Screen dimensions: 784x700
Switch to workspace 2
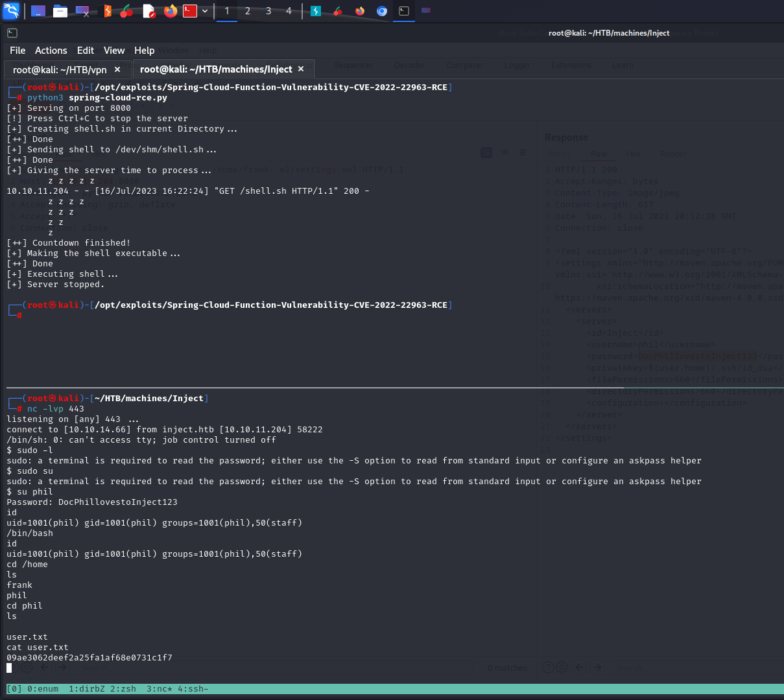coord(248,11)
